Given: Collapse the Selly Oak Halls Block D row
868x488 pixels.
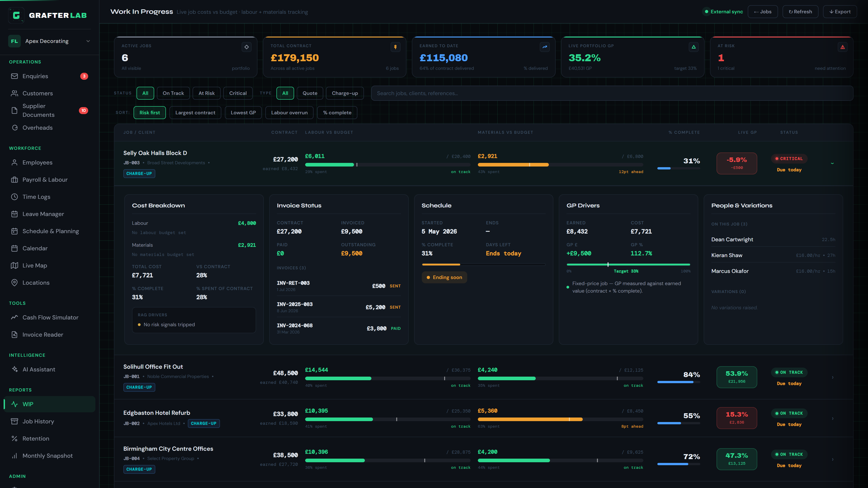Looking at the screenshot, I should [832, 163].
